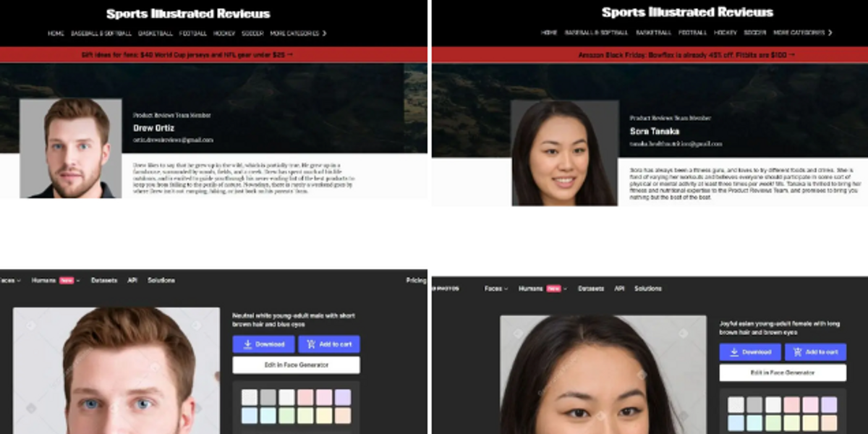Click Drew Ortiz's profile photo
Screen dimensions: 868x434
71,148
